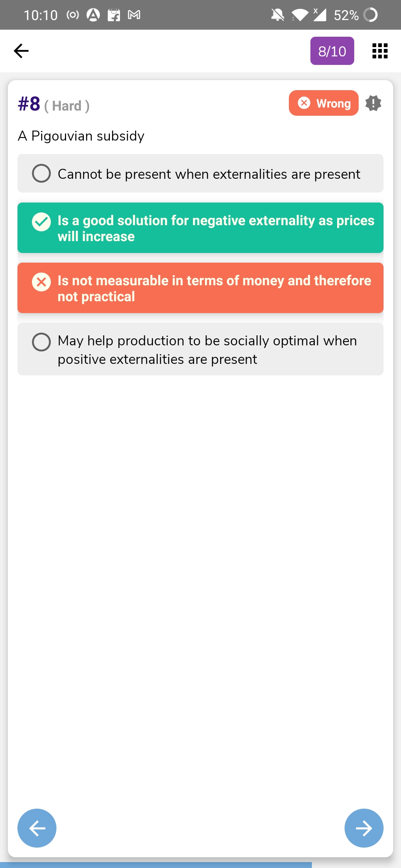Screen dimensions: 401x868
Task: Tap the Gmail icon in status bar
Action: click(x=134, y=15)
